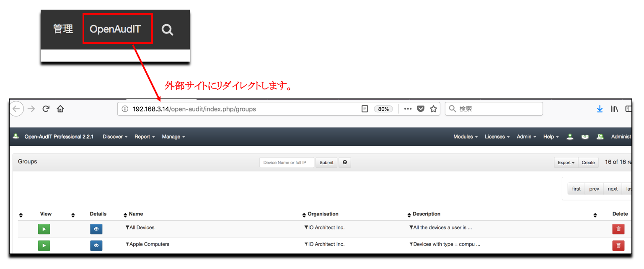This screenshot has height=269, width=644.
Task: Click the green owl-eyes icon in the navbar
Action: (x=585, y=137)
